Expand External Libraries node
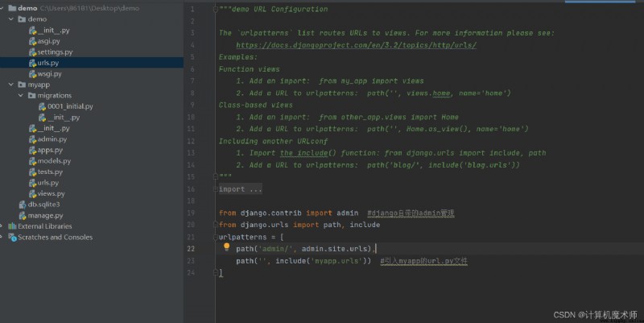The width and height of the screenshot is (644, 323). (x=2, y=226)
